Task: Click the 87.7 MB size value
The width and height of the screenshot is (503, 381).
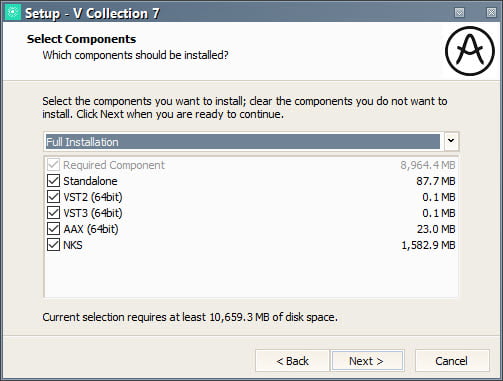Action: click(436, 181)
